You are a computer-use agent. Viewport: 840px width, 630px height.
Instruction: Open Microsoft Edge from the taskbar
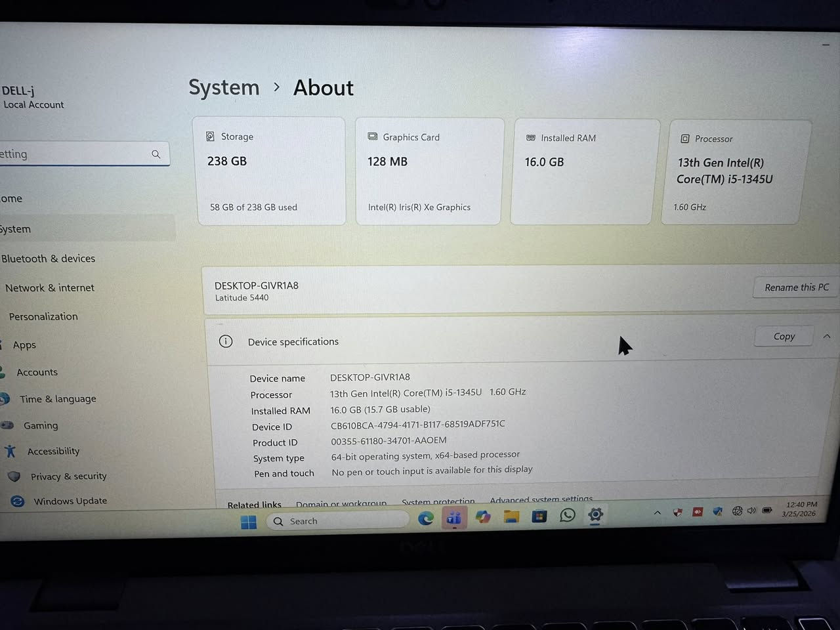426,518
